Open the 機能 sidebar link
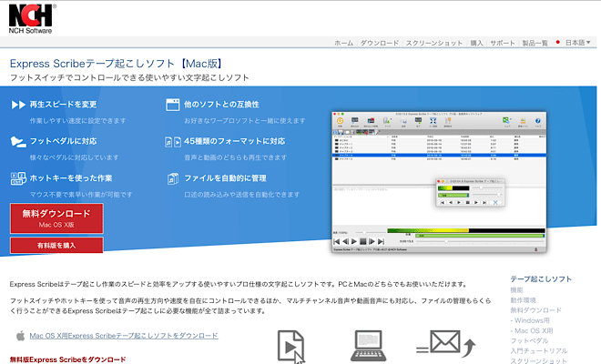601x364 pixels. click(516, 290)
